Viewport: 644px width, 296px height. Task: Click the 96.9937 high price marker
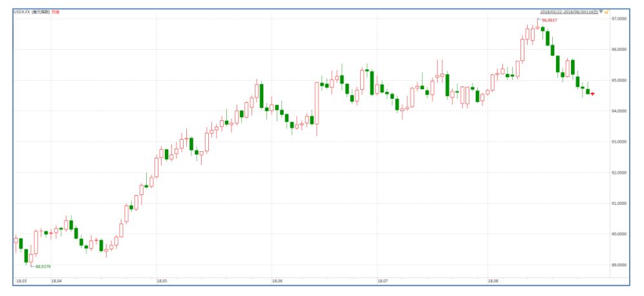point(550,21)
